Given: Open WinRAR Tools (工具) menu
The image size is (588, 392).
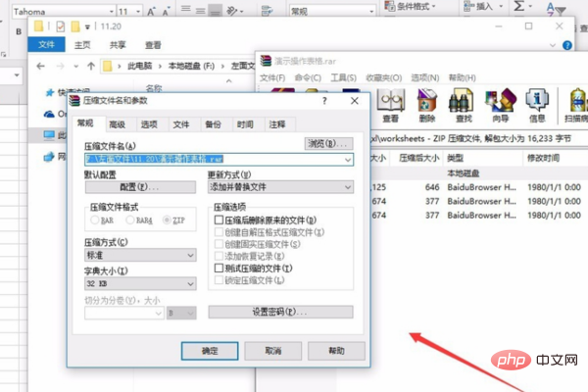Looking at the screenshot, I should (x=343, y=77).
